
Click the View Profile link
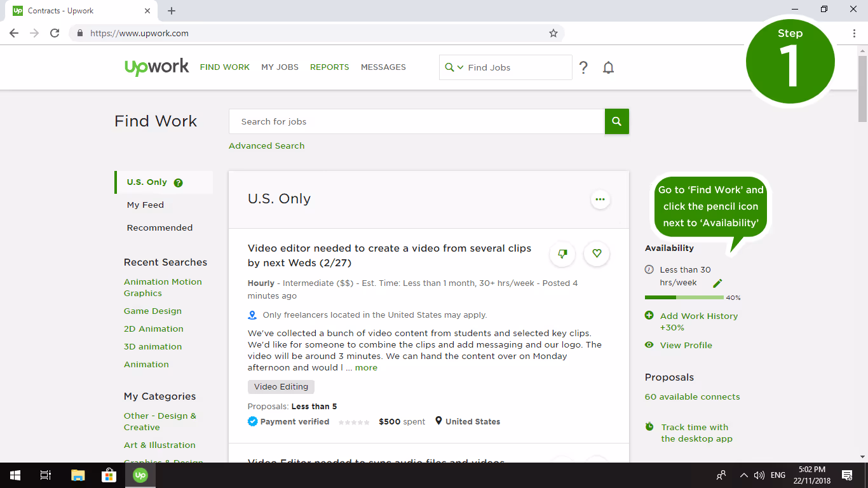686,346
